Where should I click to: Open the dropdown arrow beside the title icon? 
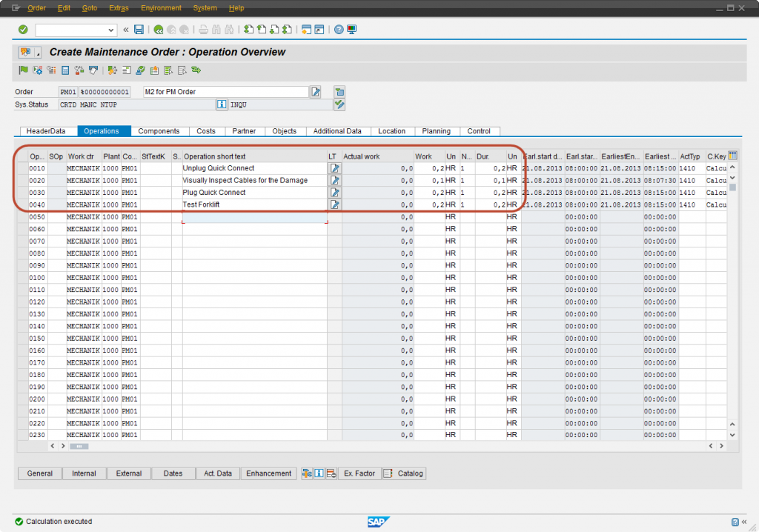tap(38, 53)
